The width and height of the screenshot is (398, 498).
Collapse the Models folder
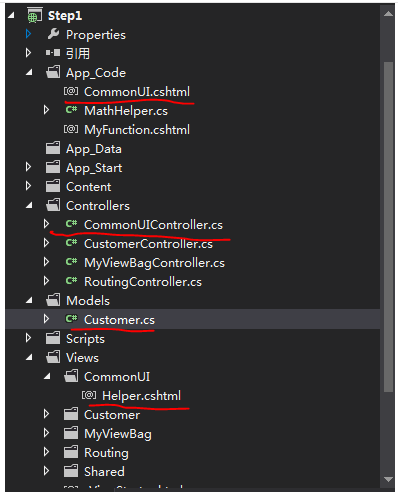[x=30, y=300]
